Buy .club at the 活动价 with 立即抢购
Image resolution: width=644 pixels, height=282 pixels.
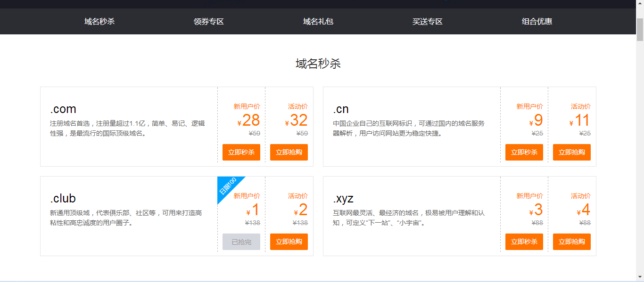tap(289, 242)
